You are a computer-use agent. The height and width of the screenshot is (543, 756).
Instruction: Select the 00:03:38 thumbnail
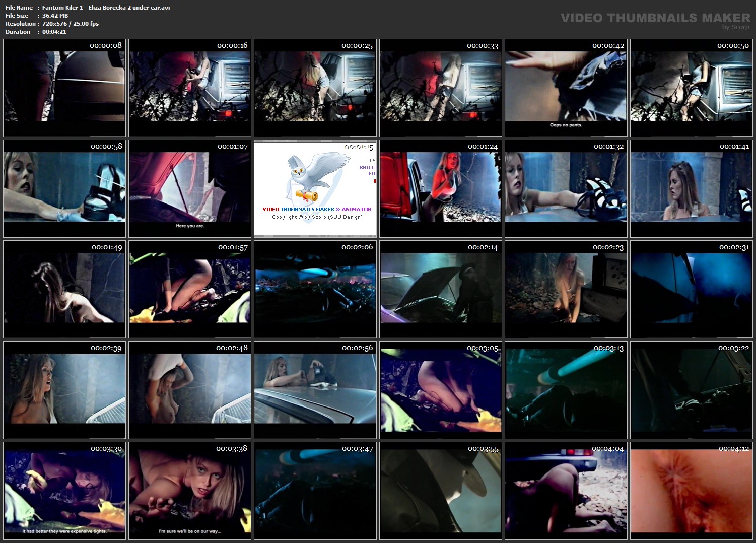click(x=190, y=491)
